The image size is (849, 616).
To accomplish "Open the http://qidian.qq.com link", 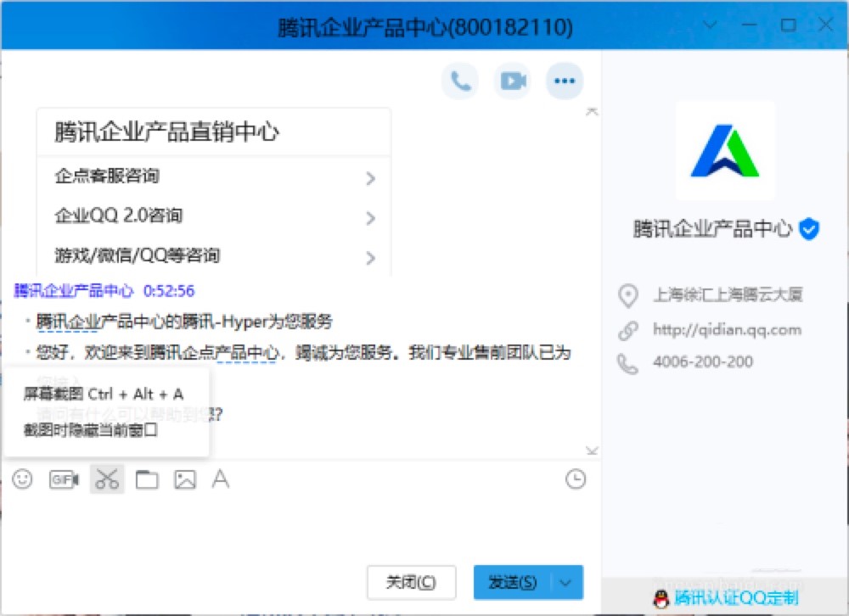I will click(x=728, y=330).
